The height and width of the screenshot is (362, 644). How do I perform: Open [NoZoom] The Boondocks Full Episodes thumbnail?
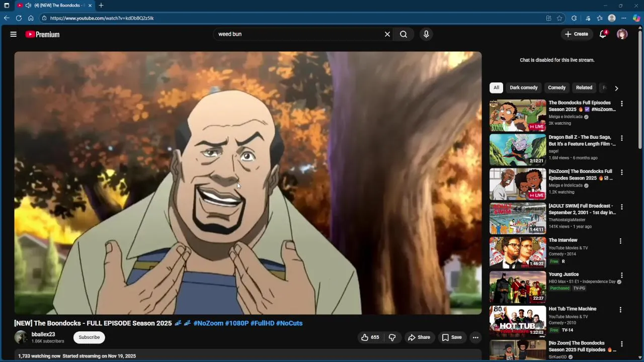pos(518,184)
